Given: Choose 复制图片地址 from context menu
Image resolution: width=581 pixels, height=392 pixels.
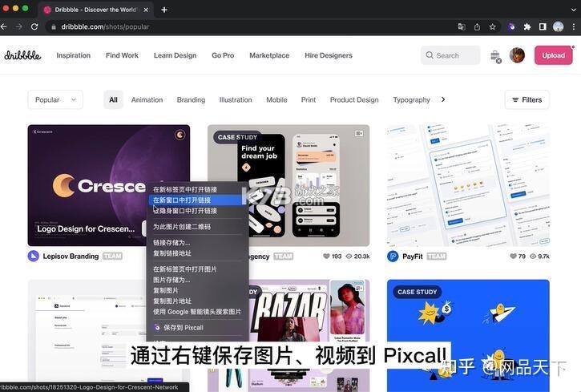Looking at the screenshot, I should pyautogui.click(x=196, y=301).
